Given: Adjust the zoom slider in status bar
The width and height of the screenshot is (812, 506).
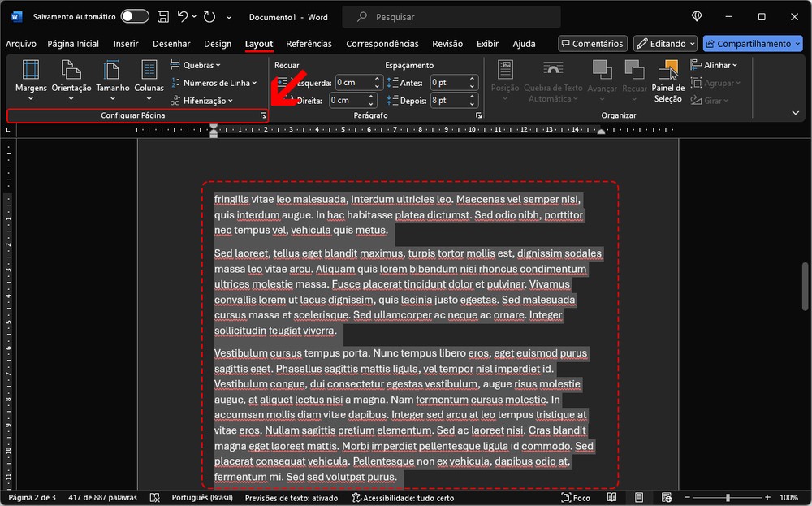Looking at the screenshot, I should click(x=728, y=497).
